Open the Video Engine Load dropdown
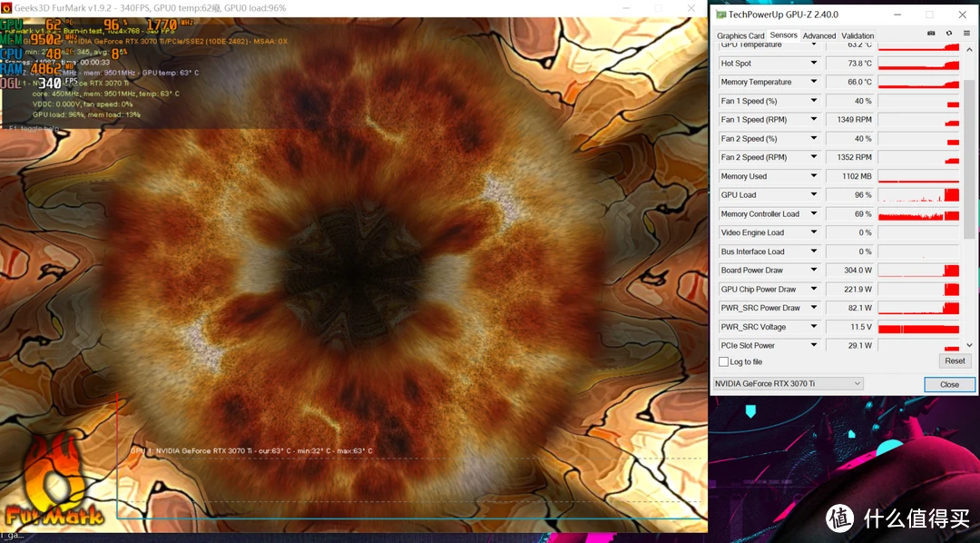The height and width of the screenshot is (543, 980). [x=814, y=232]
